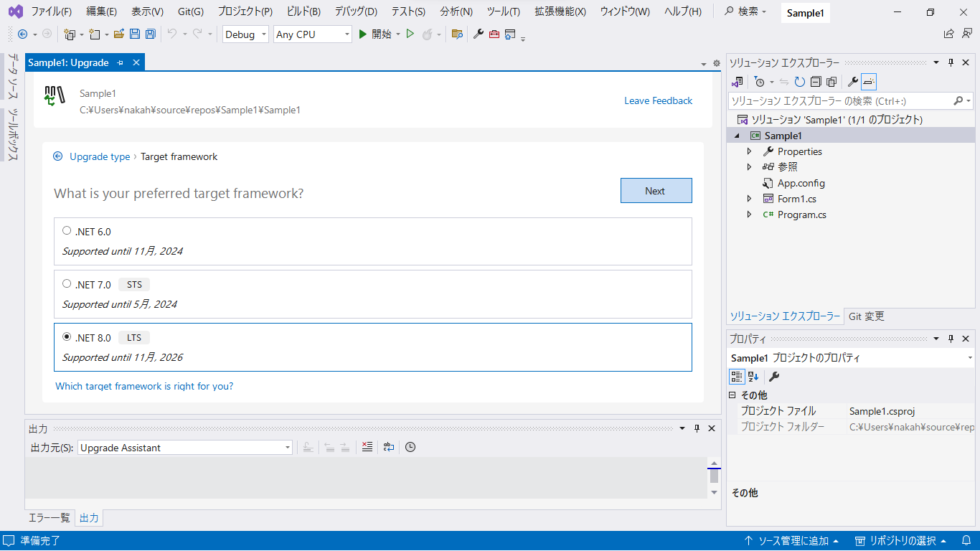Click Solution Explorer preview selected items icon
This screenshot has height=551, width=980.
click(x=869, y=82)
